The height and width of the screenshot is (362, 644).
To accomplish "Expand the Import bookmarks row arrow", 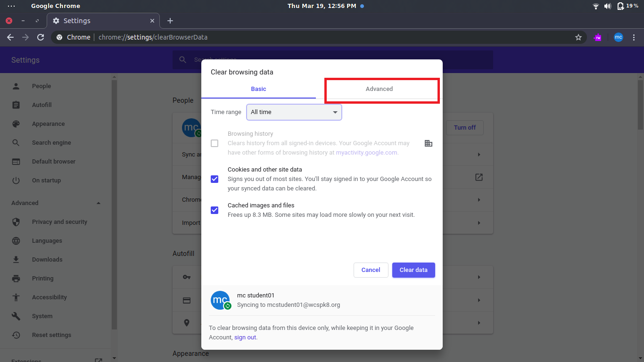I will pos(479,222).
